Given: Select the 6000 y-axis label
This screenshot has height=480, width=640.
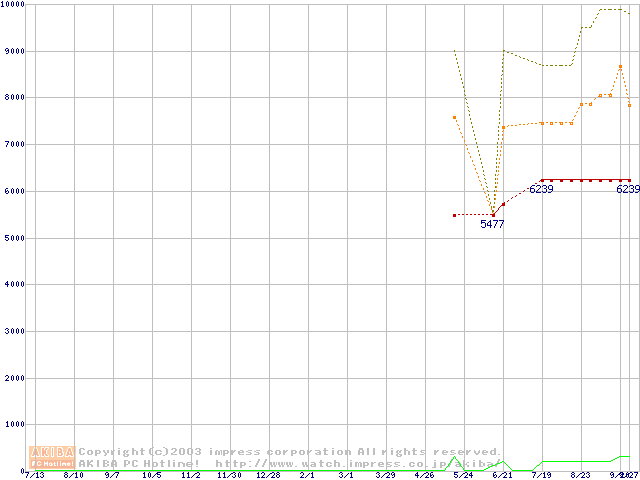Looking at the screenshot, I should pyautogui.click(x=12, y=191).
